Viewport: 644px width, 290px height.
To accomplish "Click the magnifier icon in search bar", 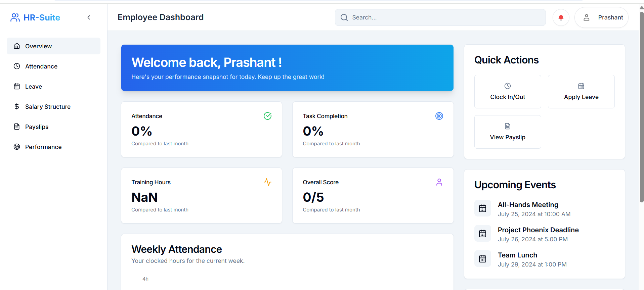I will tap(344, 17).
